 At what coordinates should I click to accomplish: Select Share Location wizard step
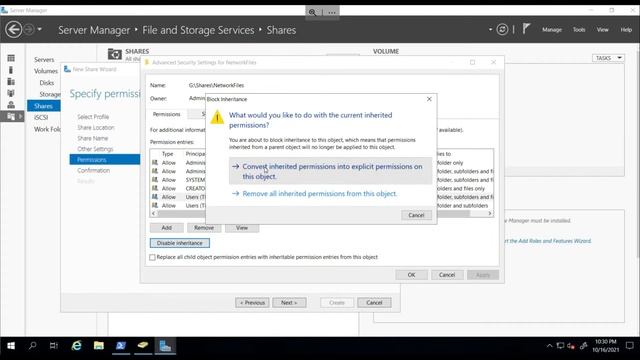point(96,127)
